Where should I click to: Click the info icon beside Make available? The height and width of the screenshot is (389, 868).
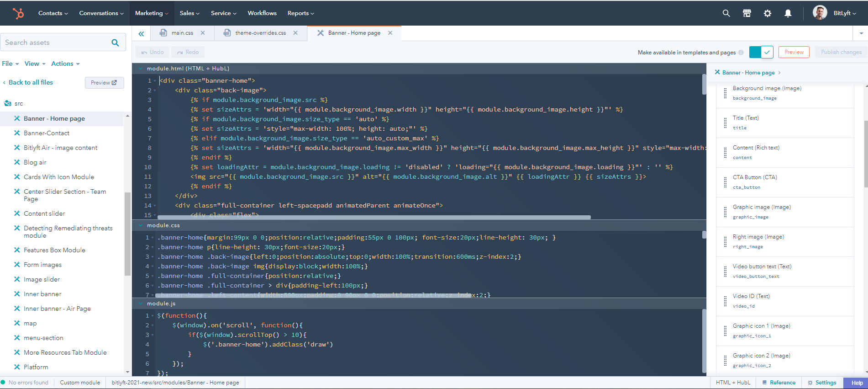click(741, 53)
